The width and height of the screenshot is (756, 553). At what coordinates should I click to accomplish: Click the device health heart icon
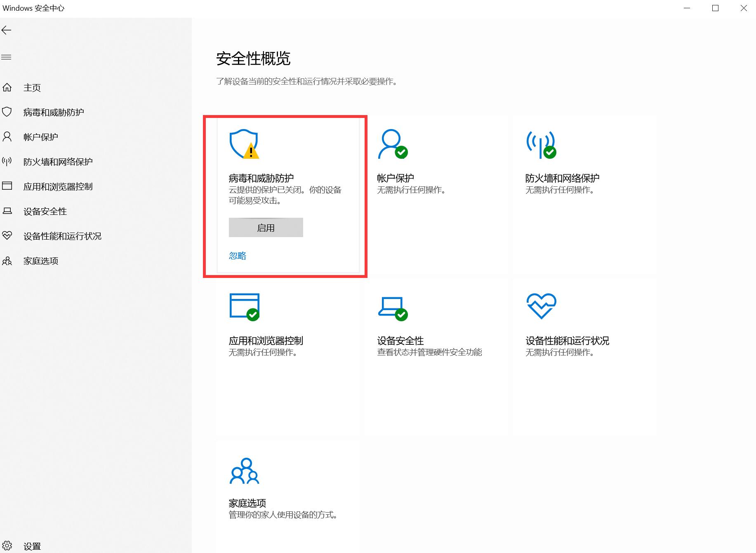[x=541, y=306]
